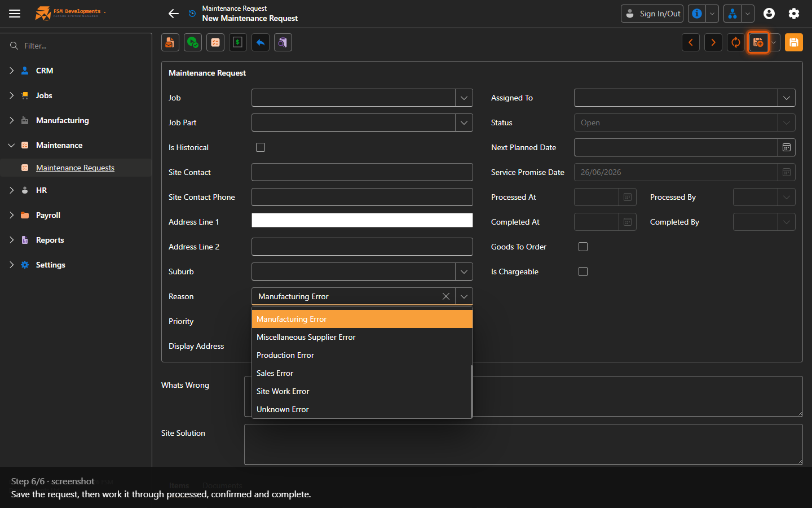Collapse the Reason dropdown arrow

pyautogui.click(x=464, y=296)
